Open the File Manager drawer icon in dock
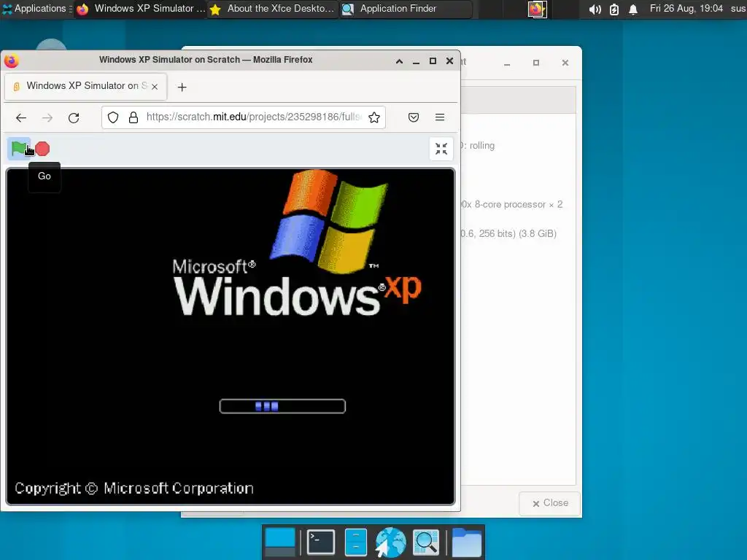The image size is (747, 560). click(x=355, y=542)
